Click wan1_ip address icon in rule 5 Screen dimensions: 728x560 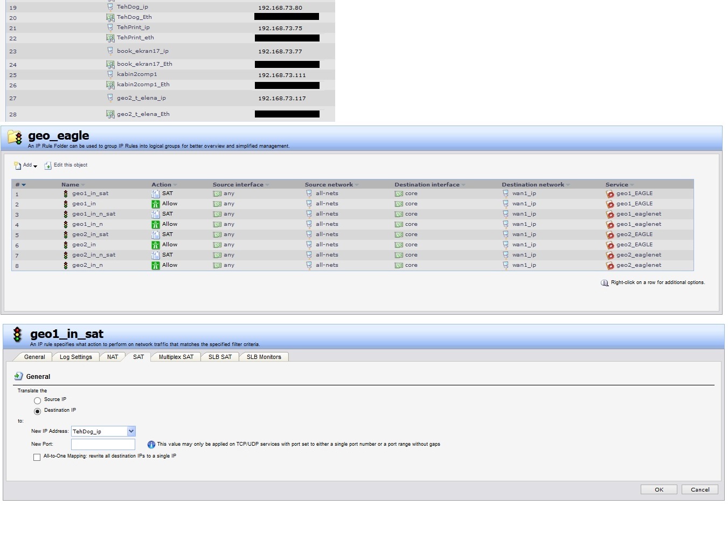[x=505, y=234]
